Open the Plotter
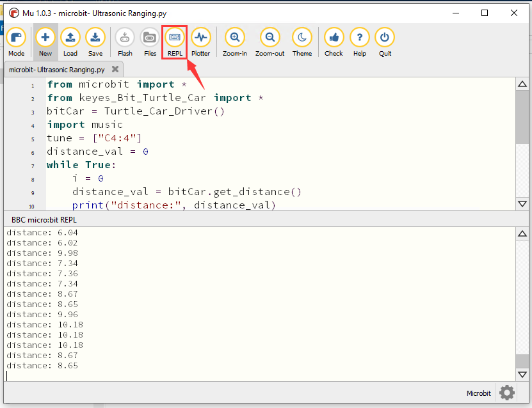Screen dimensions: 532x408 [x=201, y=42]
